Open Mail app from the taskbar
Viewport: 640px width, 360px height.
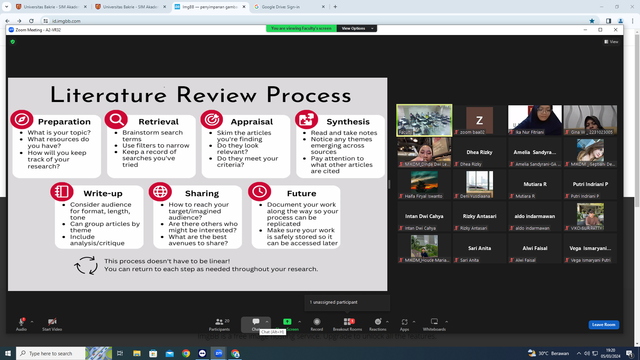(170, 353)
